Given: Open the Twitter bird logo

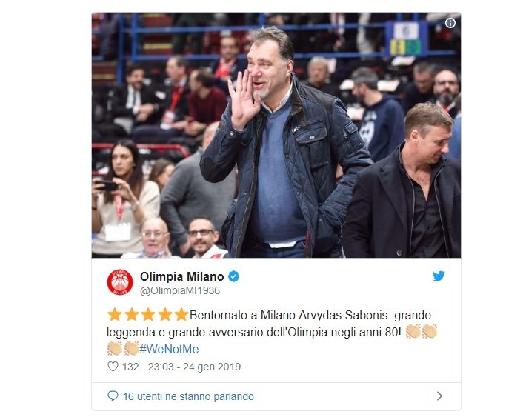Looking at the screenshot, I should tap(439, 276).
